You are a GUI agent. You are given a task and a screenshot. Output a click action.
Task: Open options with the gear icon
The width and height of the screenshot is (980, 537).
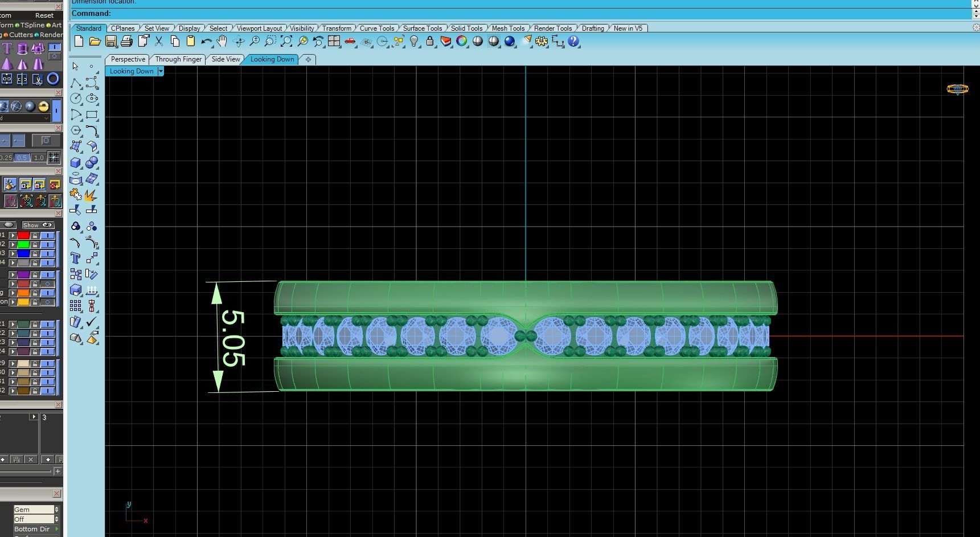[542, 41]
